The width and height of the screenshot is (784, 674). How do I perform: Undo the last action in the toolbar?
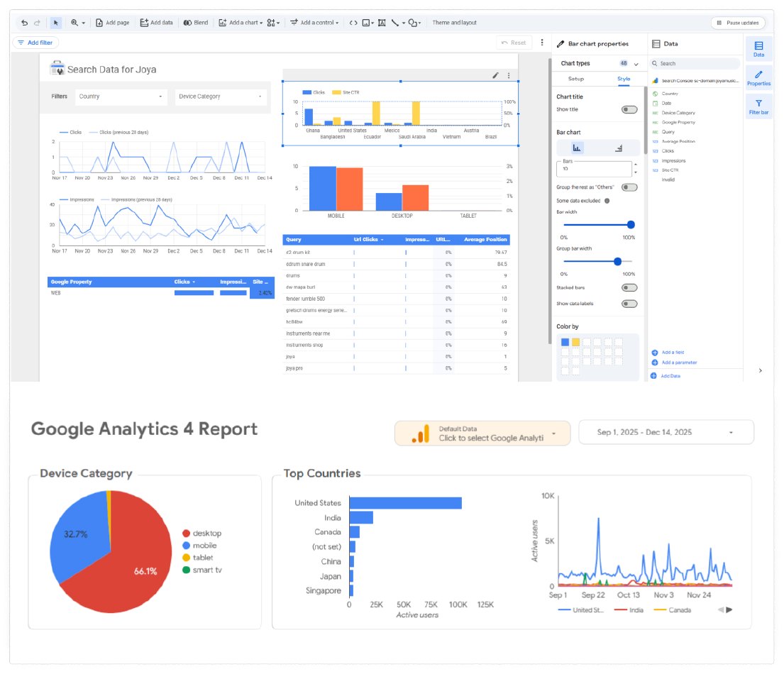tap(25, 23)
